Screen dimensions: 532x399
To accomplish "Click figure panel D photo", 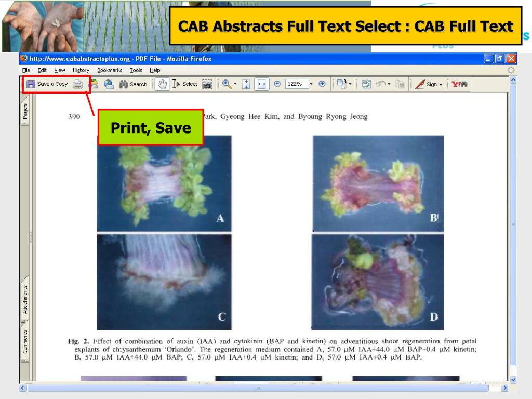I will [x=378, y=282].
